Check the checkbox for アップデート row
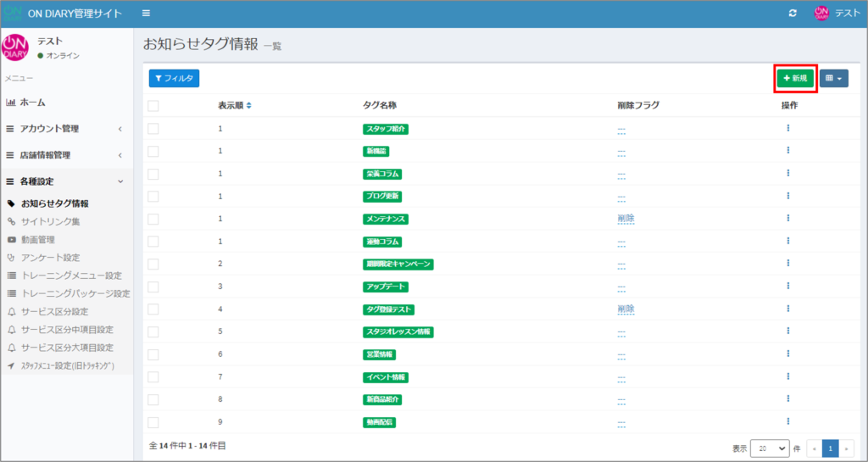Screen dimensions: 868x462 click(153, 287)
